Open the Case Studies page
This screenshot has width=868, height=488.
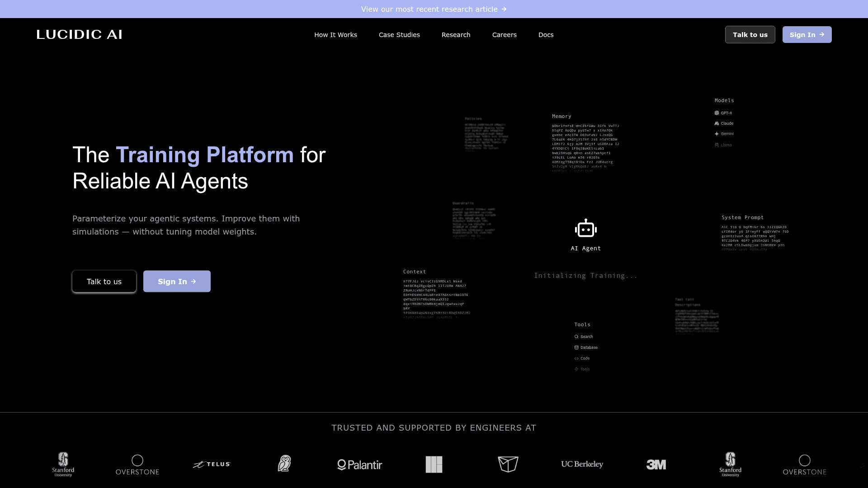click(x=399, y=35)
